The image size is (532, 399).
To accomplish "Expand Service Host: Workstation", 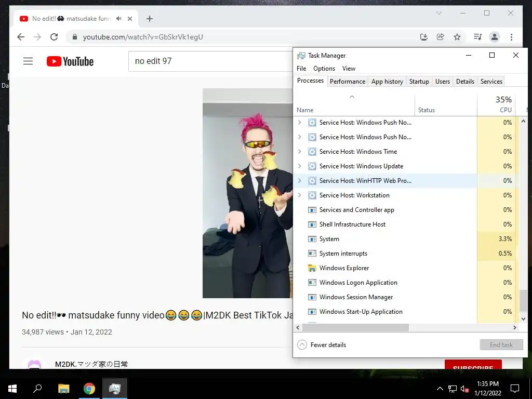I will click(x=299, y=195).
